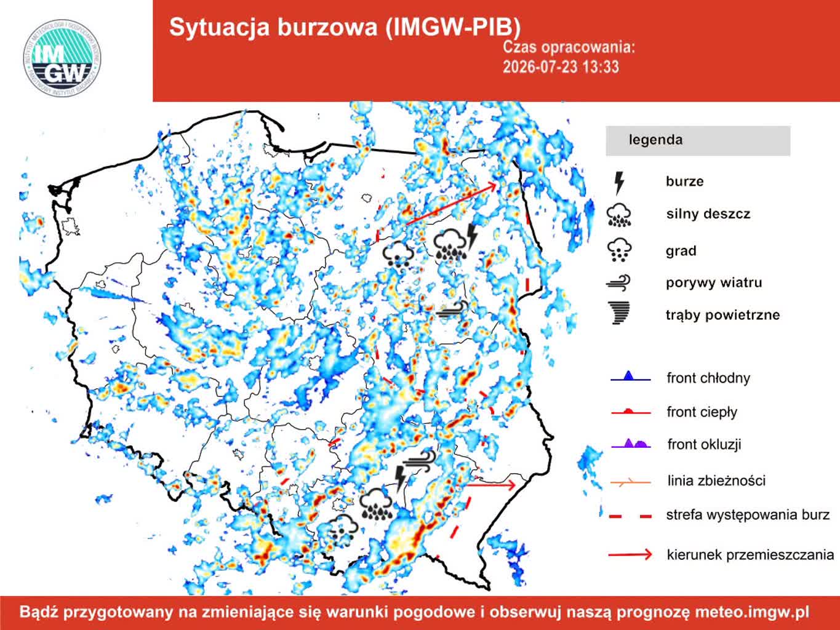This screenshot has width=840, height=630.
Task: Click the 'Sytuacja burzowa (IMGW-PIB)' title
Action: click(x=345, y=27)
